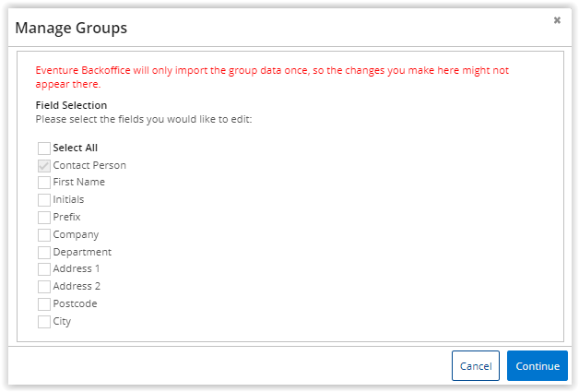The height and width of the screenshot is (392, 579).
Task: Select the Postcode checkbox
Action: [44, 304]
